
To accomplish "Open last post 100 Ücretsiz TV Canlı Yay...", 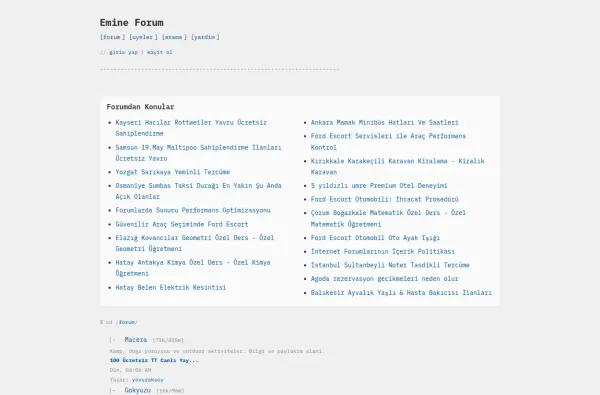I will click(x=154, y=360).
